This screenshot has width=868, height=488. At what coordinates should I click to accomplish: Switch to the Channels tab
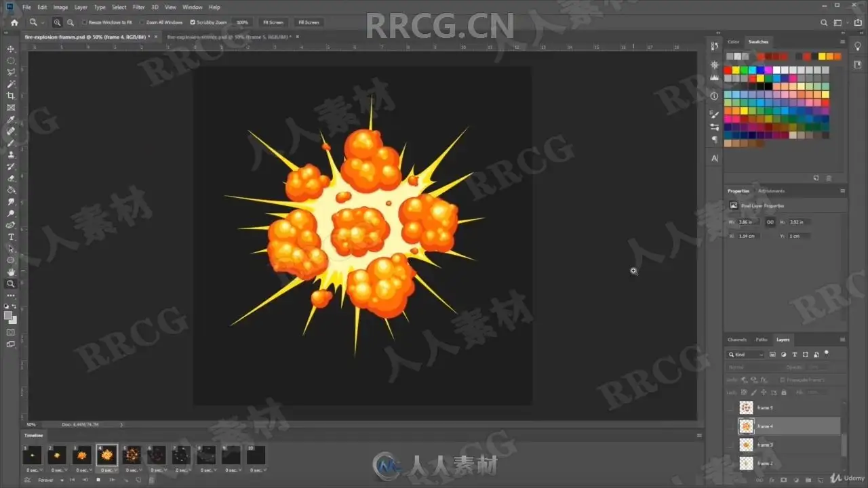point(737,340)
